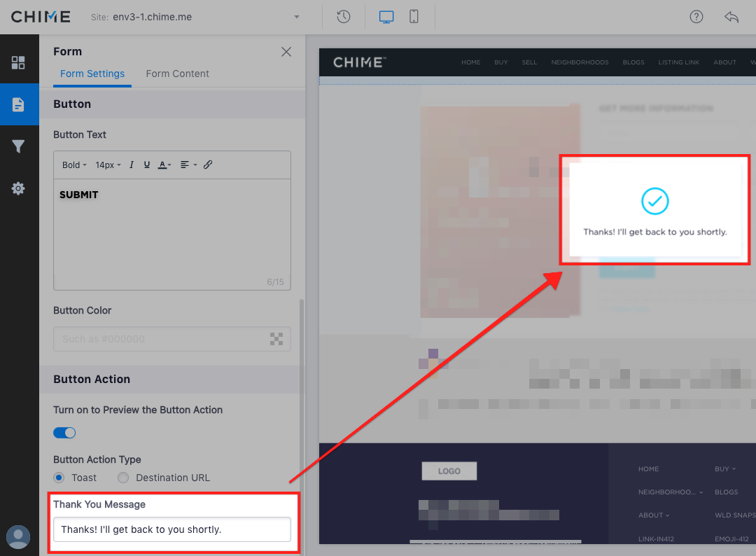This screenshot has height=556, width=756.
Task: Open the help question mark icon
Action: pos(696,17)
